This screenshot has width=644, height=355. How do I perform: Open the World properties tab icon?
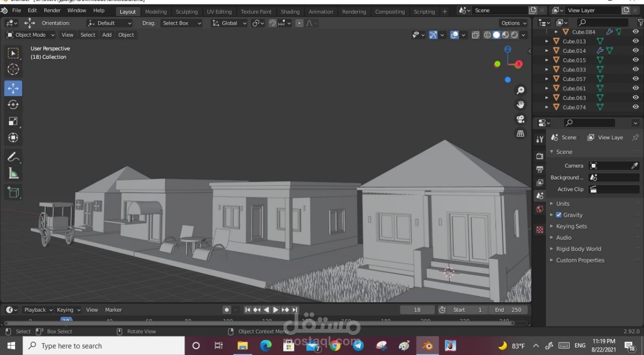[540, 209]
